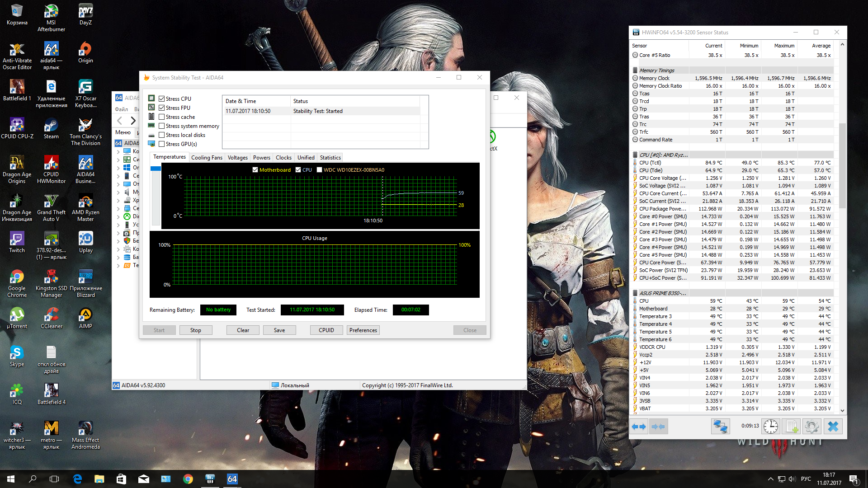Open the Statistics tab
Viewport: 868px width, 488px height.
click(x=330, y=158)
